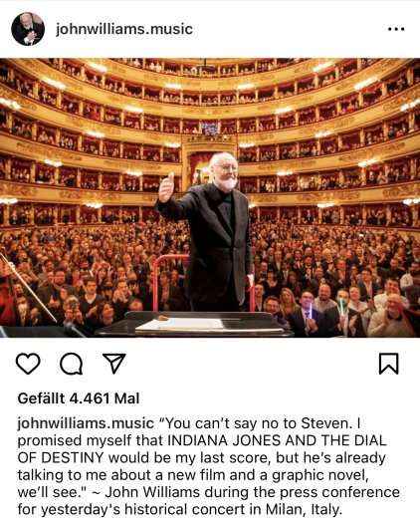Tap the conductor's face in the photo
This screenshot has height=523, width=420.
point(226,170)
